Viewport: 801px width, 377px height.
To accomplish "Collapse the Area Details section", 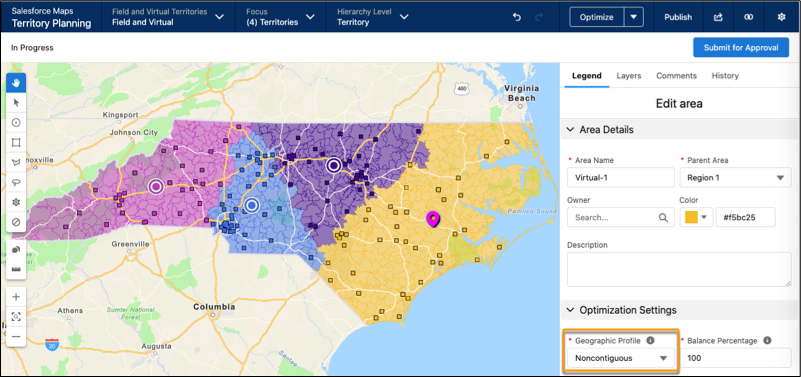I will coord(571,130).
